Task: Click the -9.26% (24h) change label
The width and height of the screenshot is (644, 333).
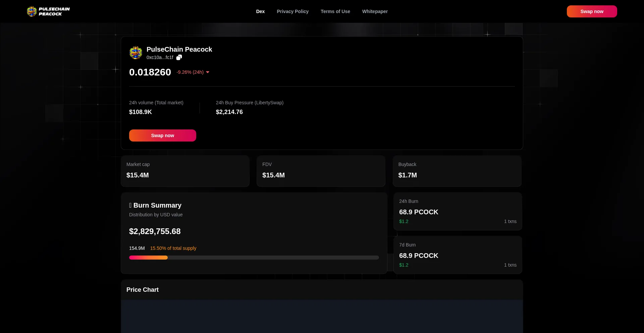Action: [x=190, y=72]
